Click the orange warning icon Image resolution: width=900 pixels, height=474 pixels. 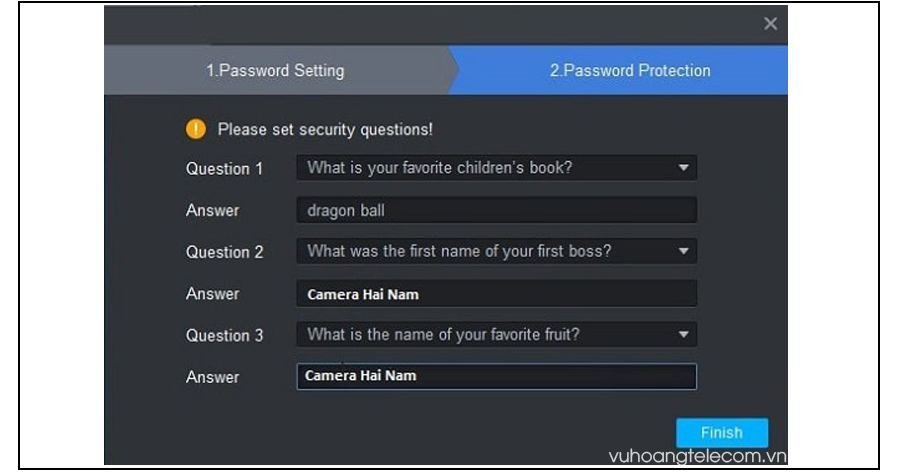[195, 129]
